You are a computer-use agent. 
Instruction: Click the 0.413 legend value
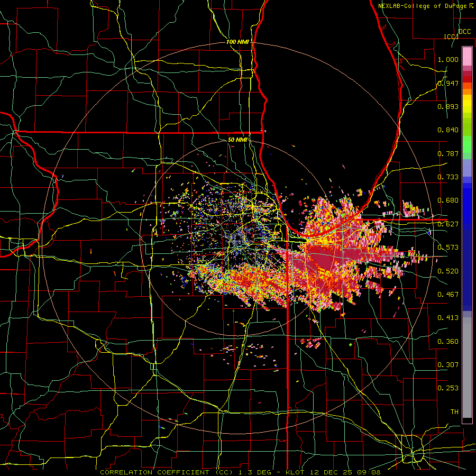click(x=448, y=318)
